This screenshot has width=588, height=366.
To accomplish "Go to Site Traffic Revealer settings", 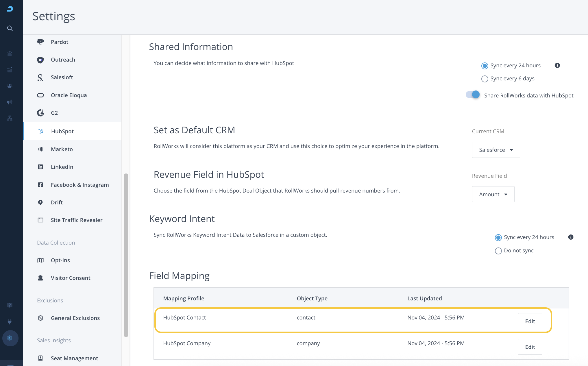I will click(x=77, y=220).
